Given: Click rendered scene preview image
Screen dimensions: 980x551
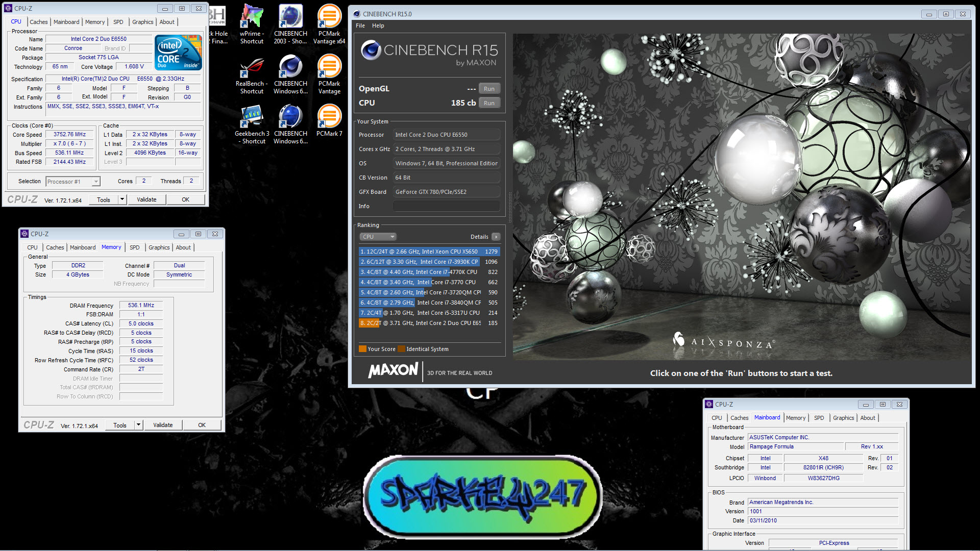Looking at the screenshot, I should click(x=742, y=197).
